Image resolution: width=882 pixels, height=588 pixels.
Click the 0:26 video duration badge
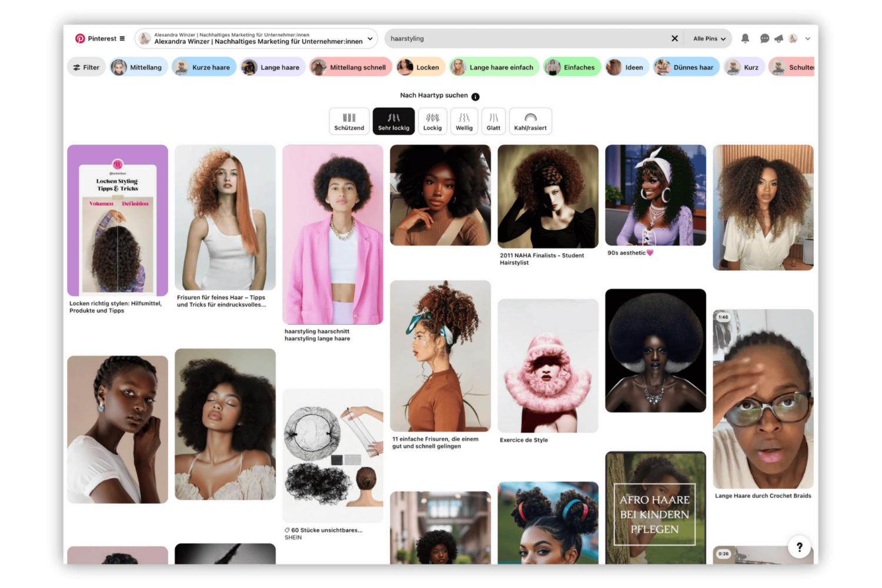[723, 554]
